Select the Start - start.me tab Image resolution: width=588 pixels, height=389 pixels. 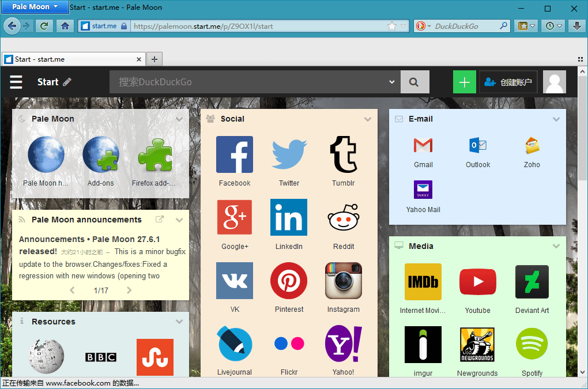click(x=69, y=59)
